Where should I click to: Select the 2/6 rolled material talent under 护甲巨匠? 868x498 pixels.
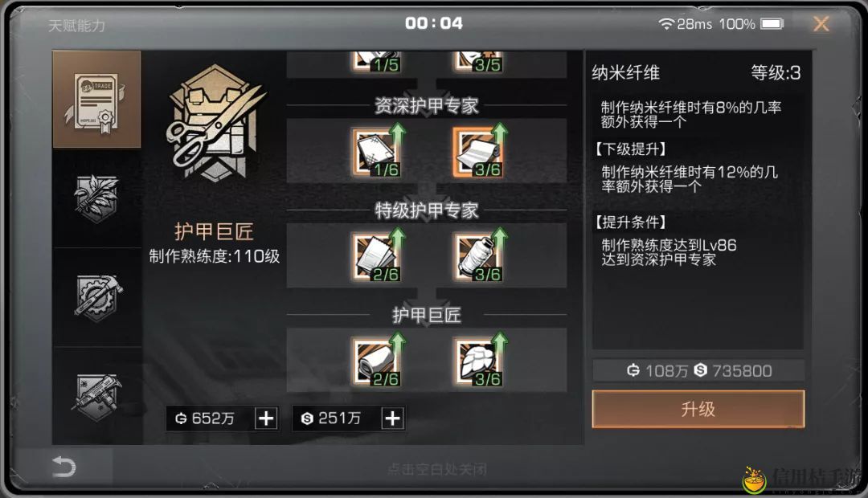click(376, 362)
